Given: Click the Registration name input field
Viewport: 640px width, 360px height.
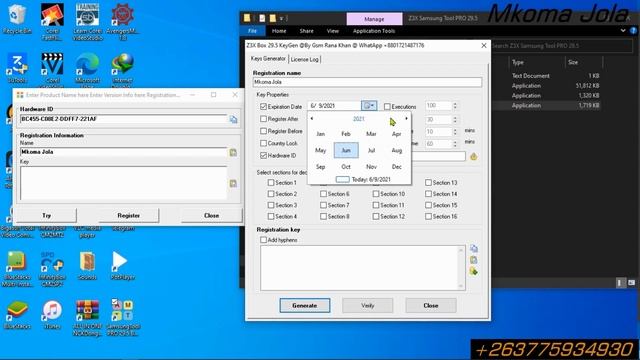Looking at the screenshot, I should coord(367,82).
